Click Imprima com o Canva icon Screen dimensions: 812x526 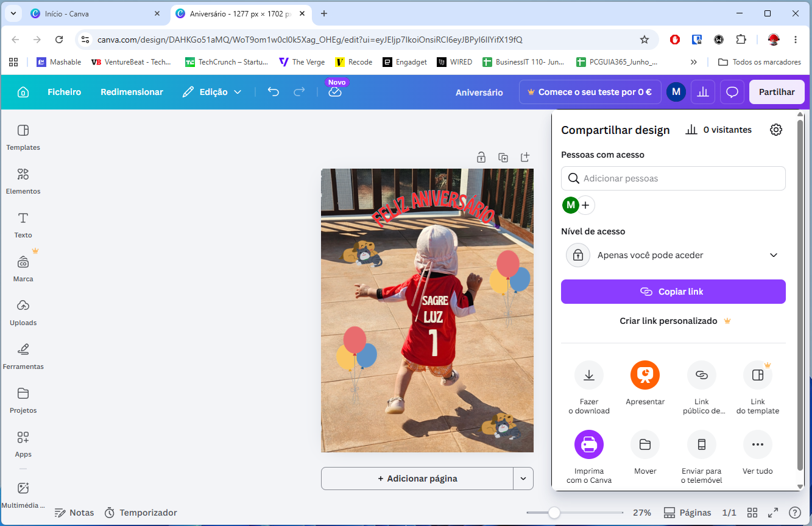[x=589, y=444]
